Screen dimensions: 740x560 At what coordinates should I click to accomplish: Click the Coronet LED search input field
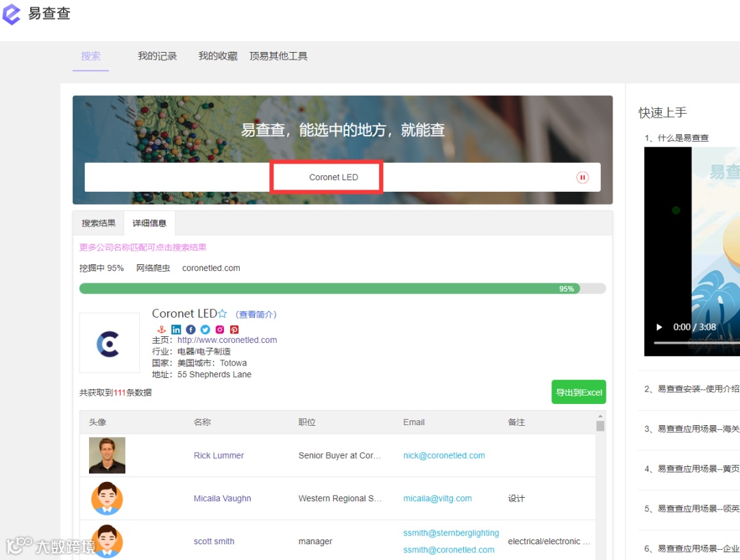tap(343, 177)
